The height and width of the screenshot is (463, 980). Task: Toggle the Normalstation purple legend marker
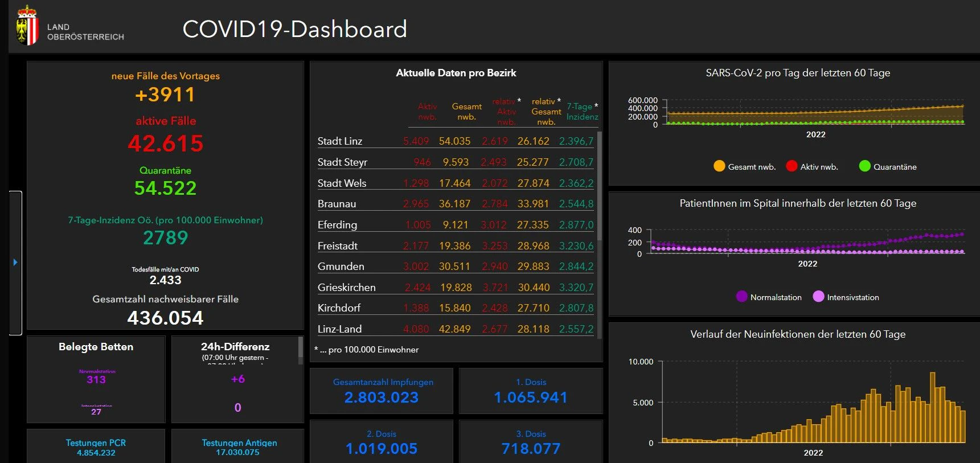click(x=741, y=297)
